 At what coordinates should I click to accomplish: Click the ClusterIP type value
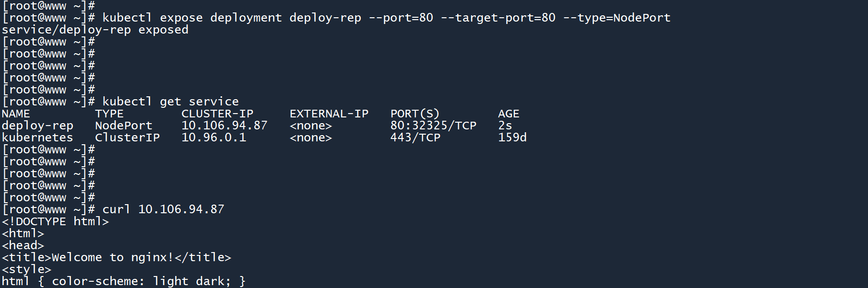coord(127,138)
